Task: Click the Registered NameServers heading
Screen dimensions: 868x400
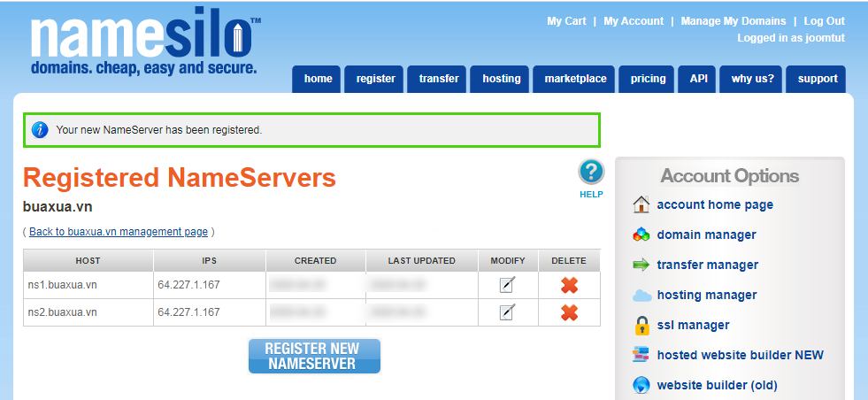Action: click(180, 179)
